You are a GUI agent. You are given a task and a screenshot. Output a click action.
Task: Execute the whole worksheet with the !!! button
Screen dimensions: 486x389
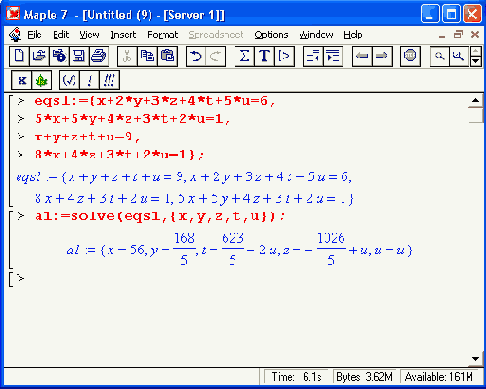tap(109, 80)
